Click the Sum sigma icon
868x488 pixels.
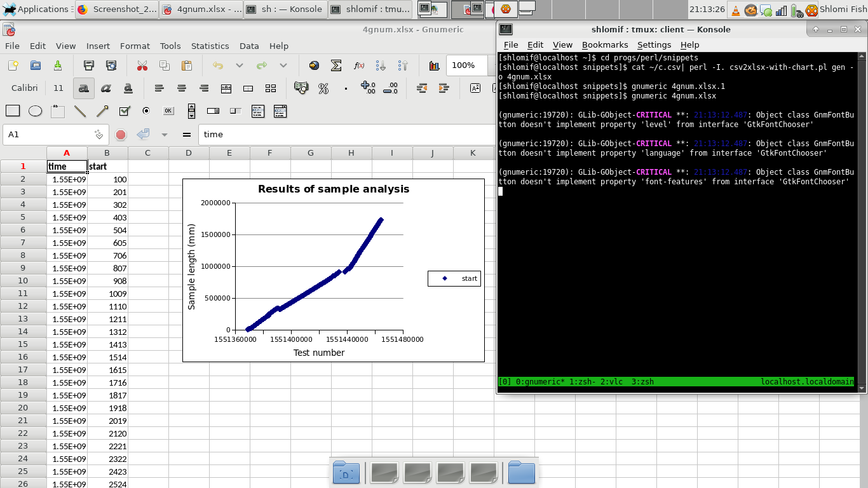pos(336,65)
